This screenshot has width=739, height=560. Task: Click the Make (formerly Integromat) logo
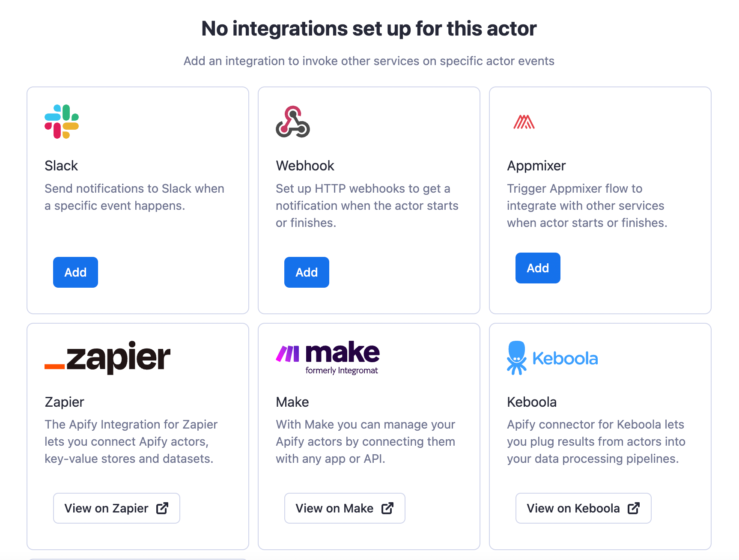click(327, 357)
